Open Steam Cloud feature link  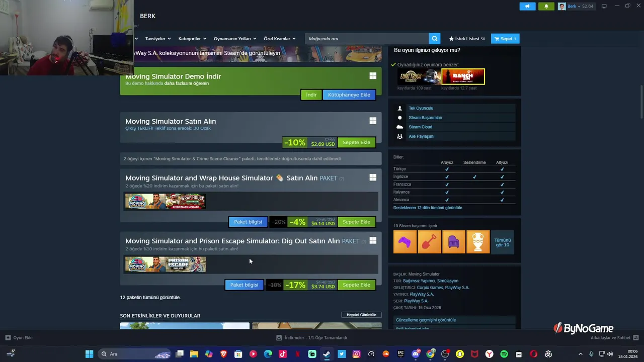(x=420, y=127)
